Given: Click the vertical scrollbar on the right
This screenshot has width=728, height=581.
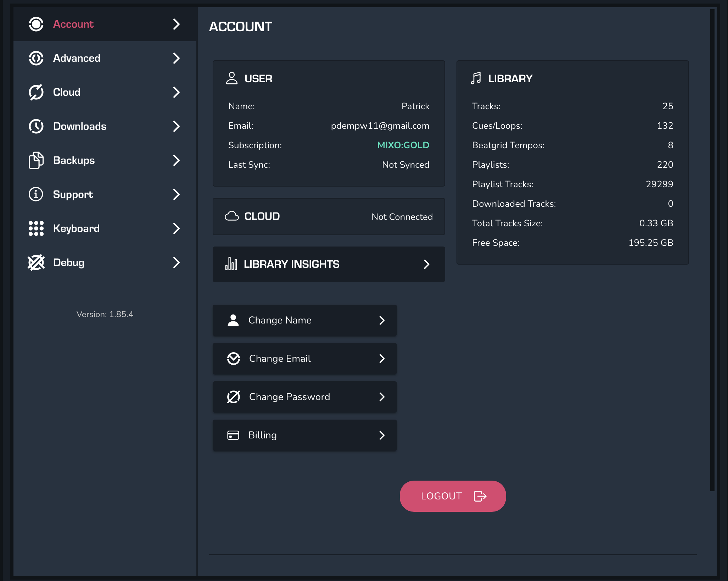Looking at the screenshot, I should 712,248.
